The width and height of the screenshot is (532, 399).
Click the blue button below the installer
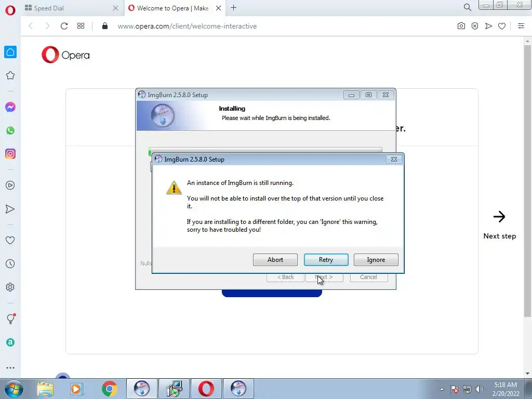[272, 293]
